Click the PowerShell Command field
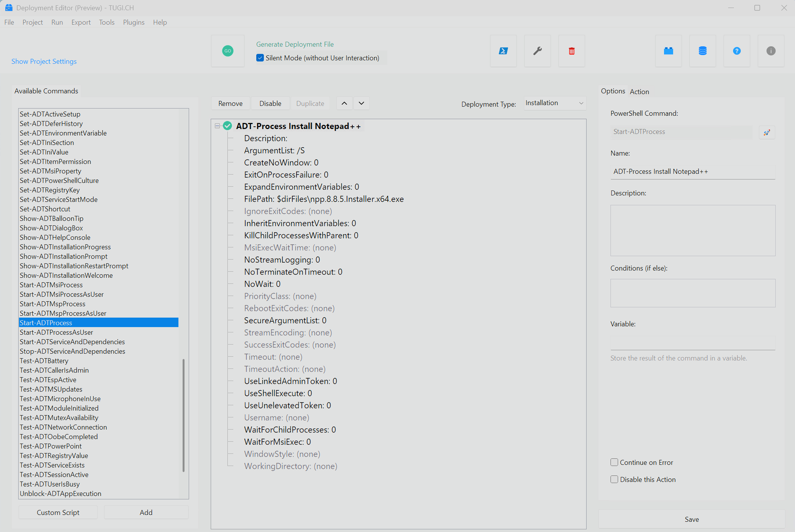This screenshot has width=795, height=532. [x=681, y=132]
